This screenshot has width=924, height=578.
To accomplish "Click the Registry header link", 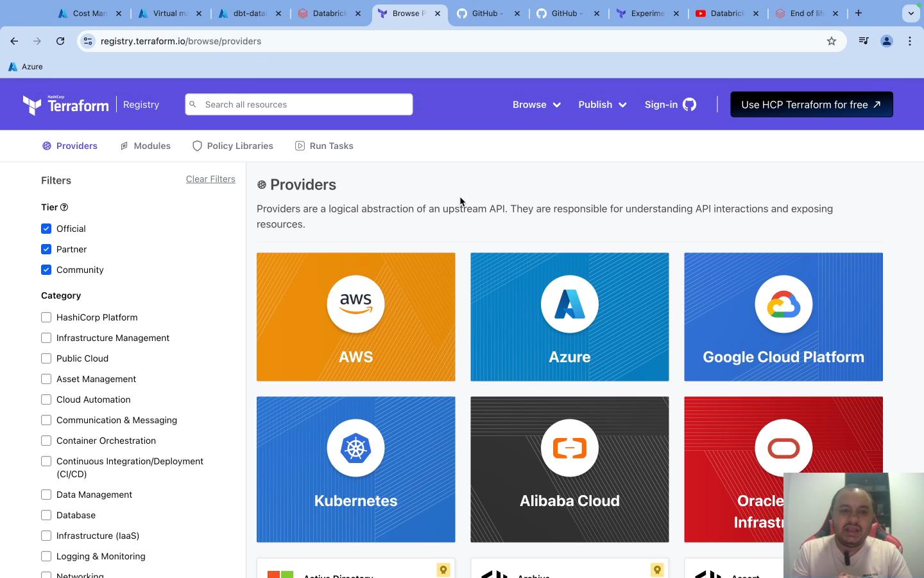I will point(141,105).
